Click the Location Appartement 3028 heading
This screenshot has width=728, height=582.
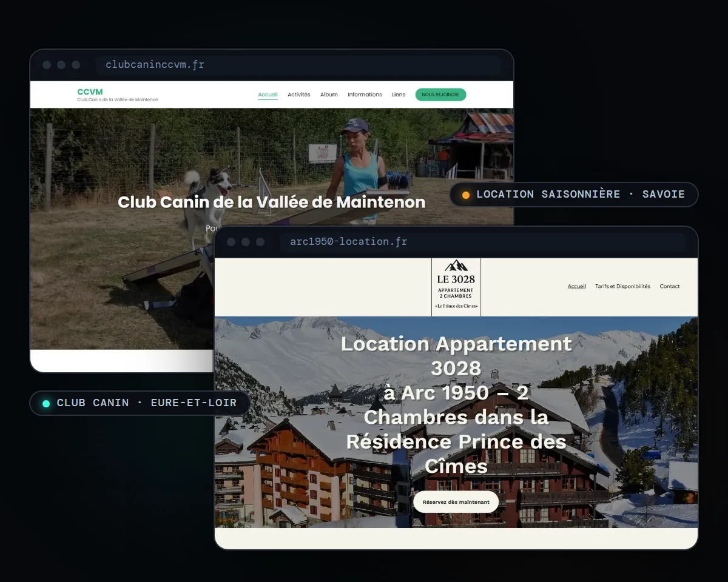456,404
